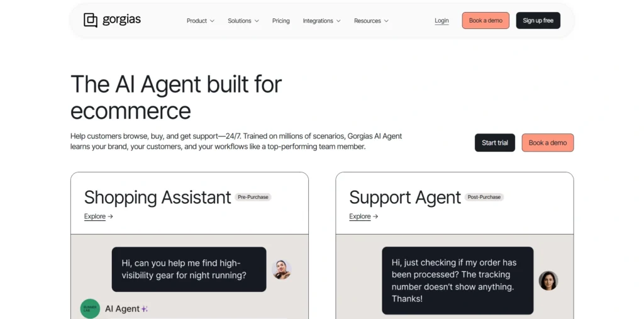Expand the Product dropdown chevron

tap(212, 21)
